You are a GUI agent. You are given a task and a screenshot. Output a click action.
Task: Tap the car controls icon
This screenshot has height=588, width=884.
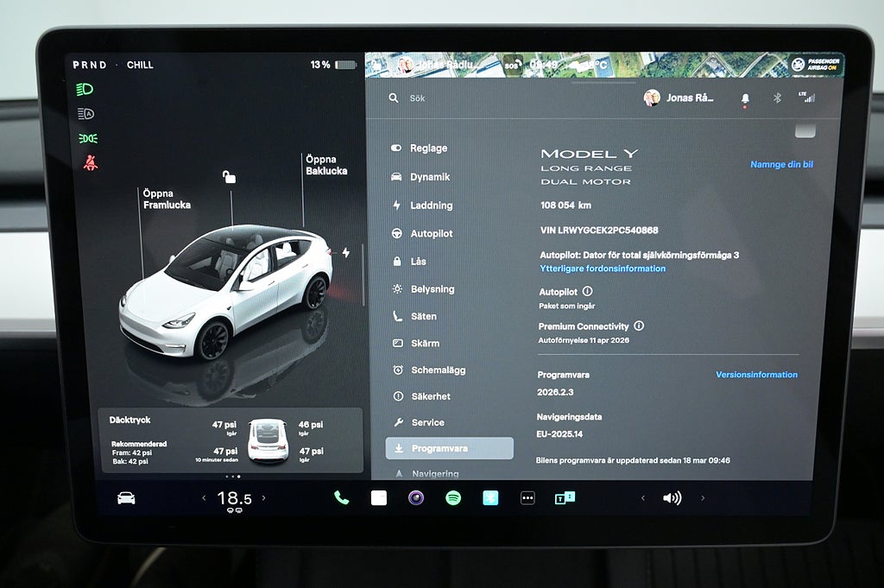pos(126,497)
